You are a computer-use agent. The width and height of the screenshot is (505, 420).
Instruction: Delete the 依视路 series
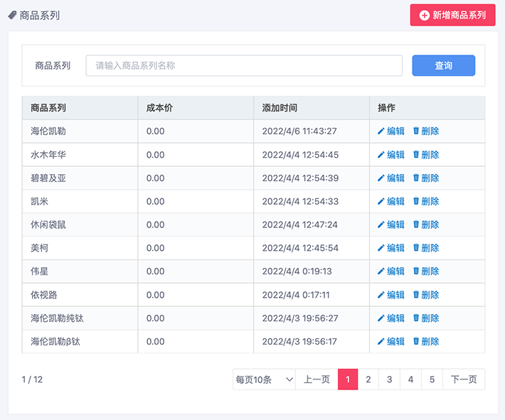pos(426,295)
